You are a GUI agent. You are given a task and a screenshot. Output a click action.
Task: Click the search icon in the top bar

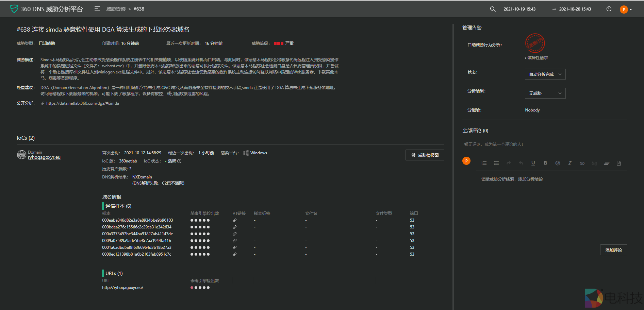493,9
